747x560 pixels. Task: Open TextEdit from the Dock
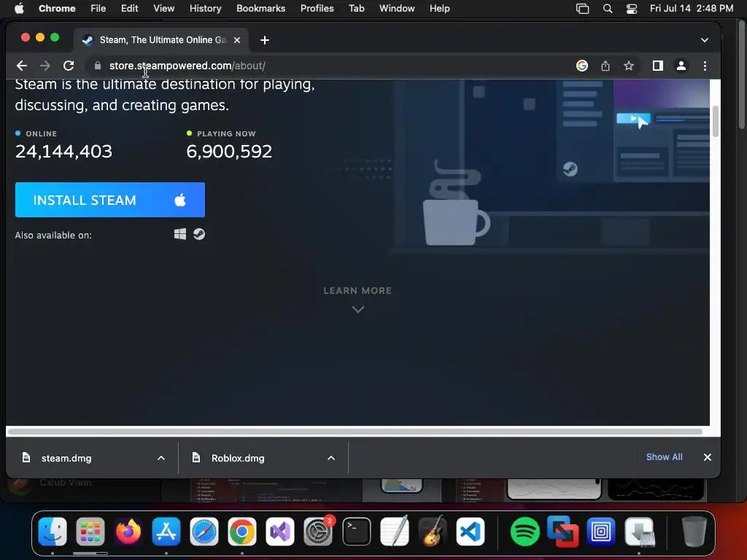coord(395,532)
